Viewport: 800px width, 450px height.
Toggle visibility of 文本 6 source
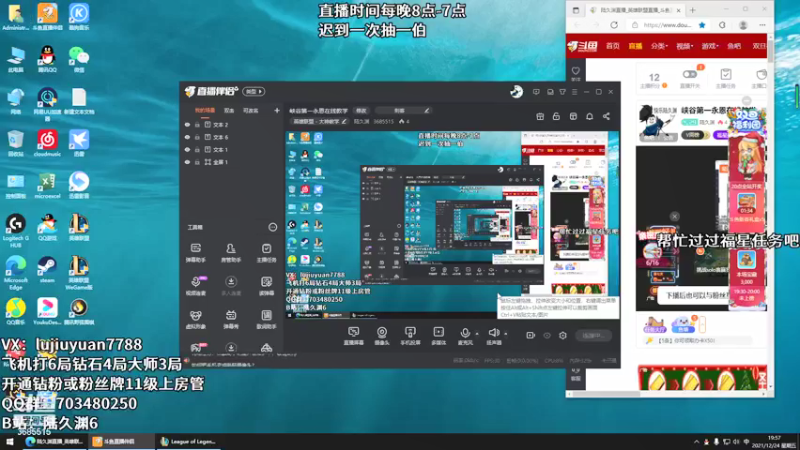point(187,137)
